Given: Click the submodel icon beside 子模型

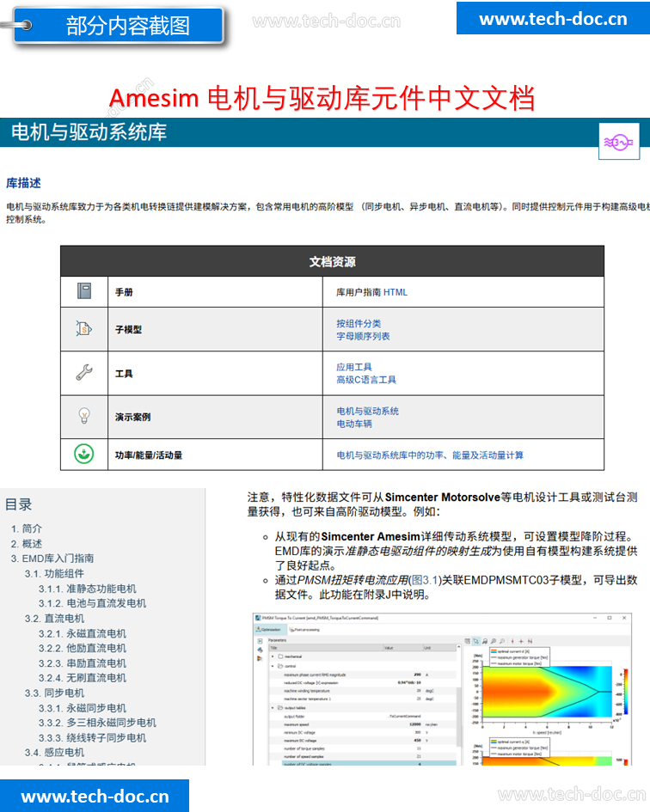Looking at the screenshot, I should [x=83, y=328].
